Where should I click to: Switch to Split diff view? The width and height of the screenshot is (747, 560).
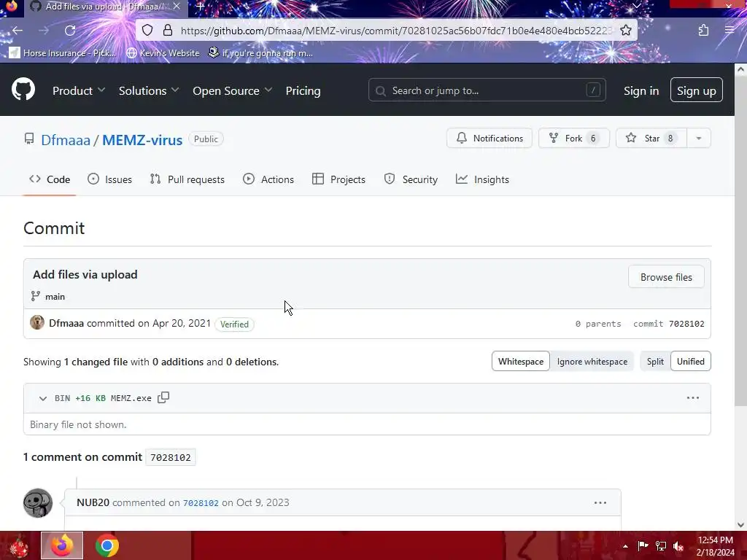pos(655,362)
